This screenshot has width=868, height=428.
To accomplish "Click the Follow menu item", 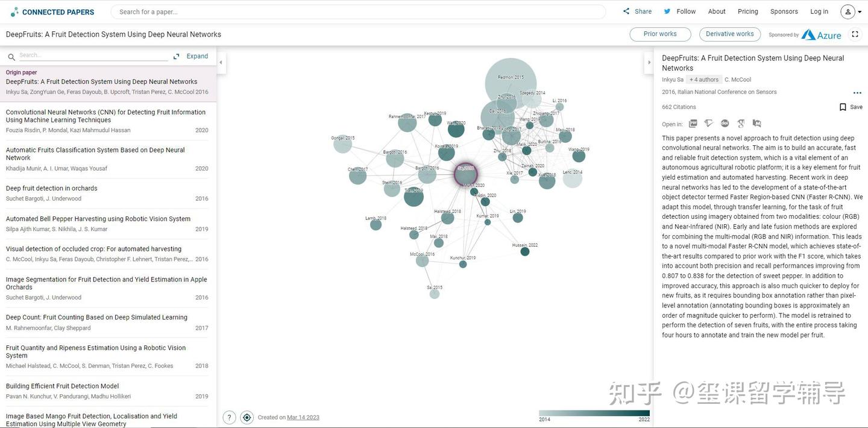I will pyautogui.click(x=686, y=11).
